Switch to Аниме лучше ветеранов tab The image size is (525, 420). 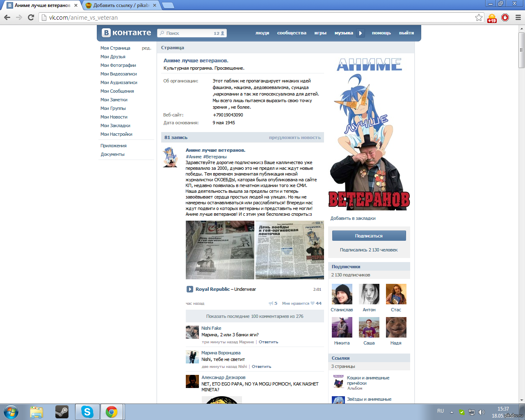(x=42, y=5)
